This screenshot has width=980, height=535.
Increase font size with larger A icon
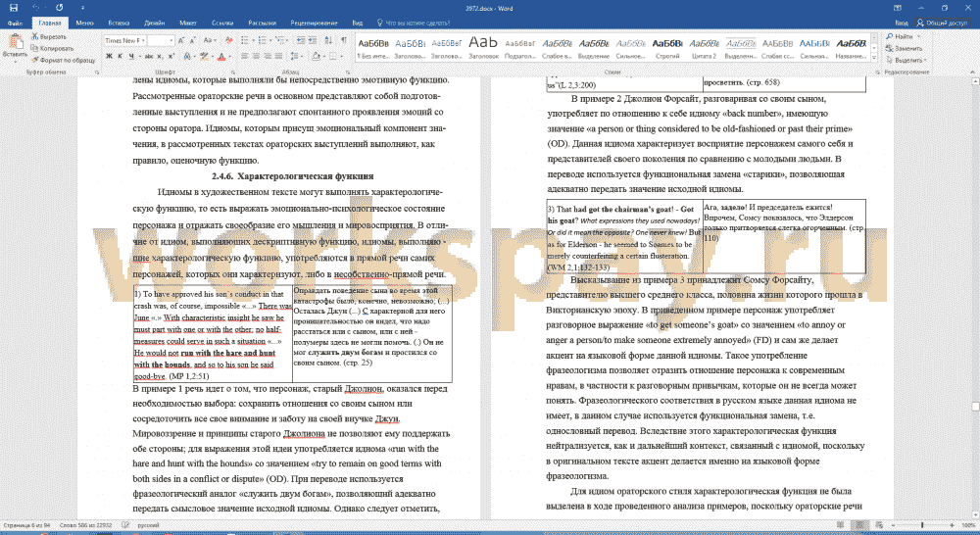181,40
